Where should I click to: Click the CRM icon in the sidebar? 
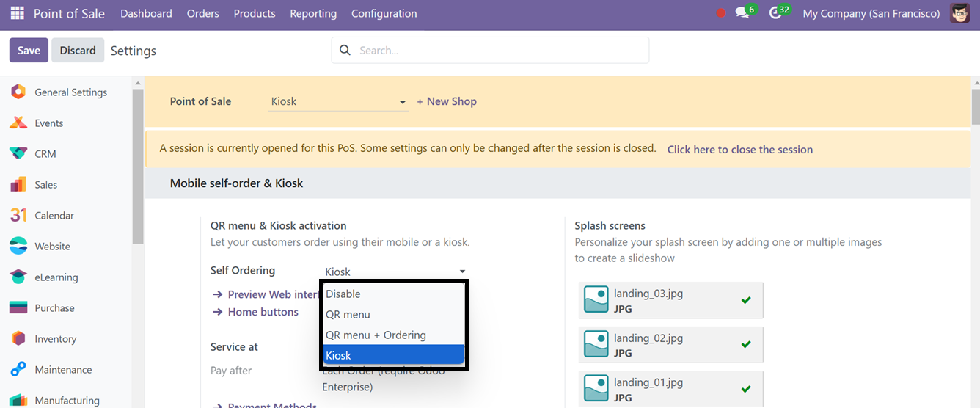click(18, 154)
